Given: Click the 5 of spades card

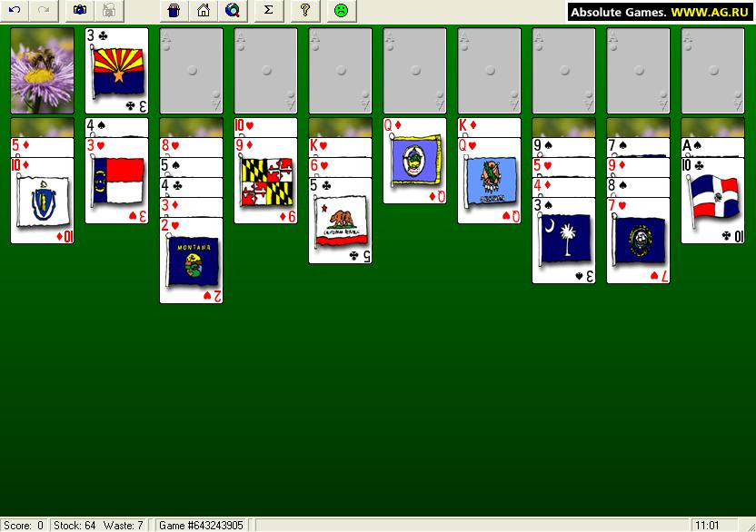Looking at the screenshot, I should click(x=191, y=168).
